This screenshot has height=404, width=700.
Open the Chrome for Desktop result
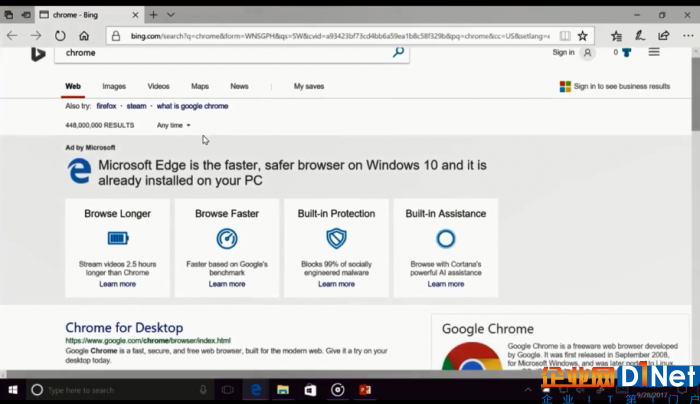124,328
